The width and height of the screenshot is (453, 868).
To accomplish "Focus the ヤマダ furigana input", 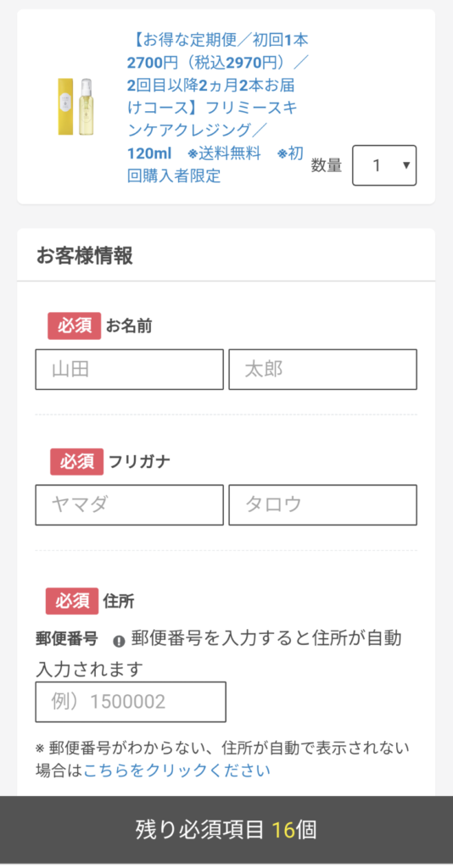I will point(130,505).
